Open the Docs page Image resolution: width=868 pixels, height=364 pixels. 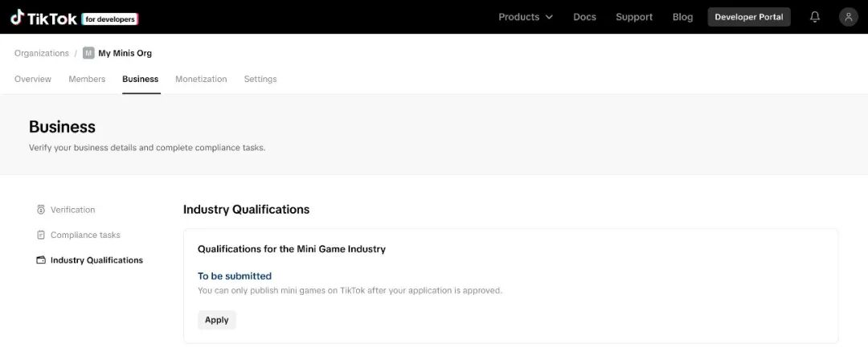[584, 17]
